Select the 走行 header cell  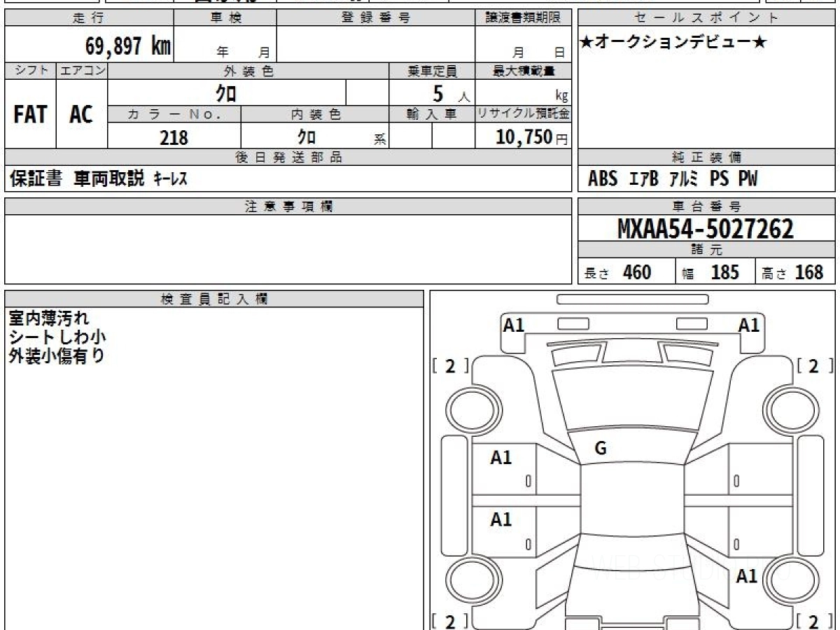click(89, 18)
